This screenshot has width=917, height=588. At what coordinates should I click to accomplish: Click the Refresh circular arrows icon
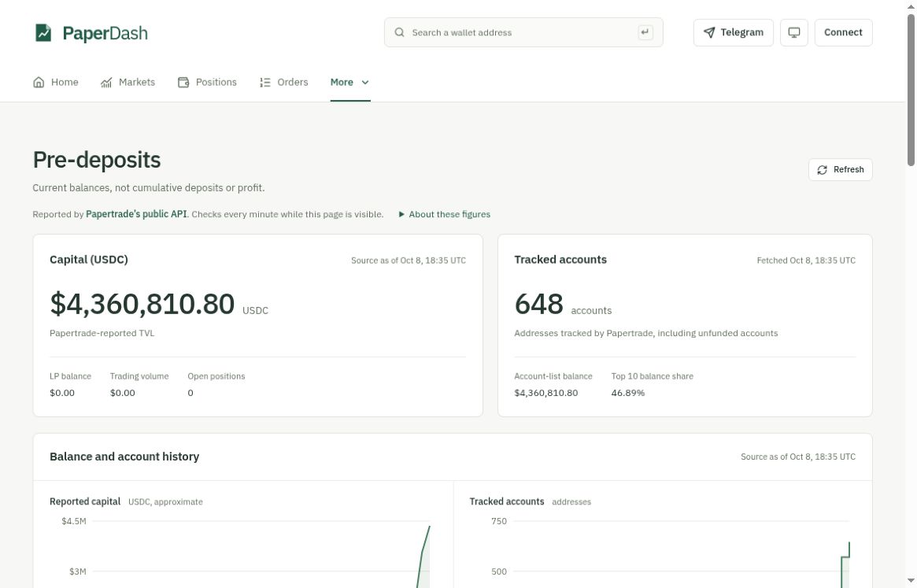coord(823,170)
